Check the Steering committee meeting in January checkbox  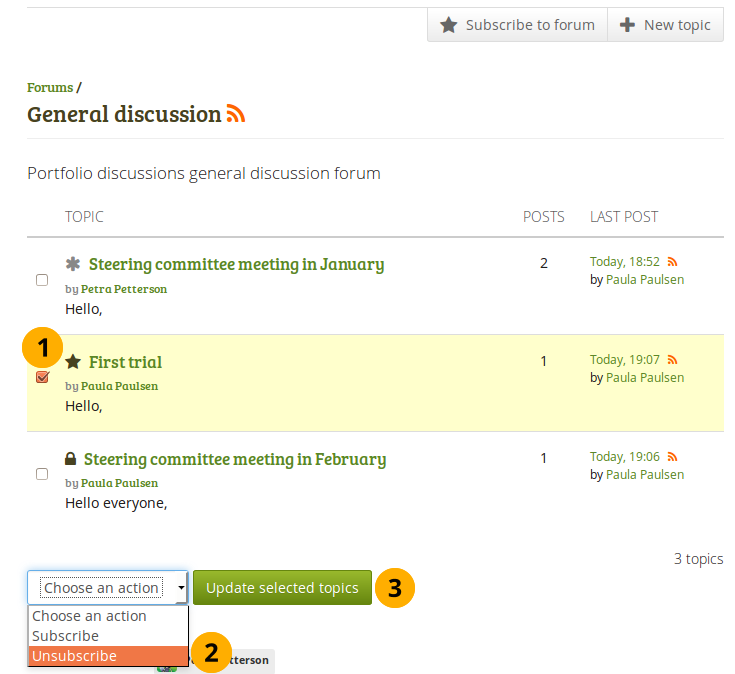click(42, 280)
